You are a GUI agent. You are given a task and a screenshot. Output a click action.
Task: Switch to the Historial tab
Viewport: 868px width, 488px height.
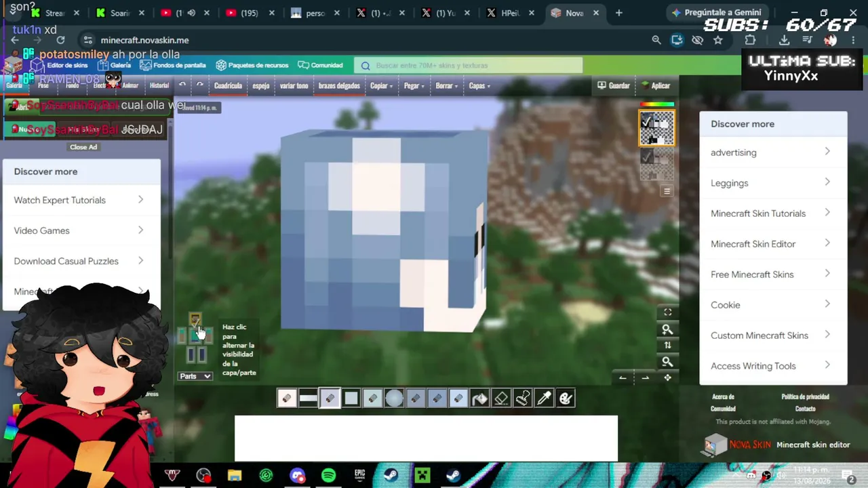(x=159, y=85)
